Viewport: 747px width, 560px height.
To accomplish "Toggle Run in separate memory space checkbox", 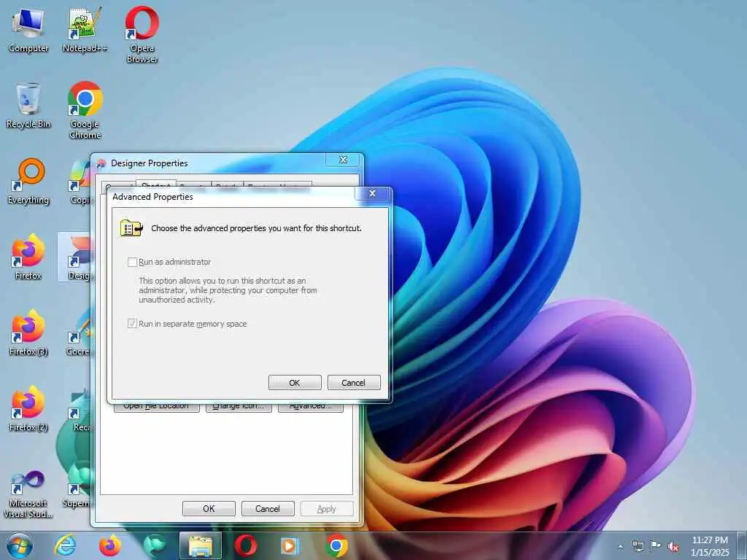I will click(133, 324).
